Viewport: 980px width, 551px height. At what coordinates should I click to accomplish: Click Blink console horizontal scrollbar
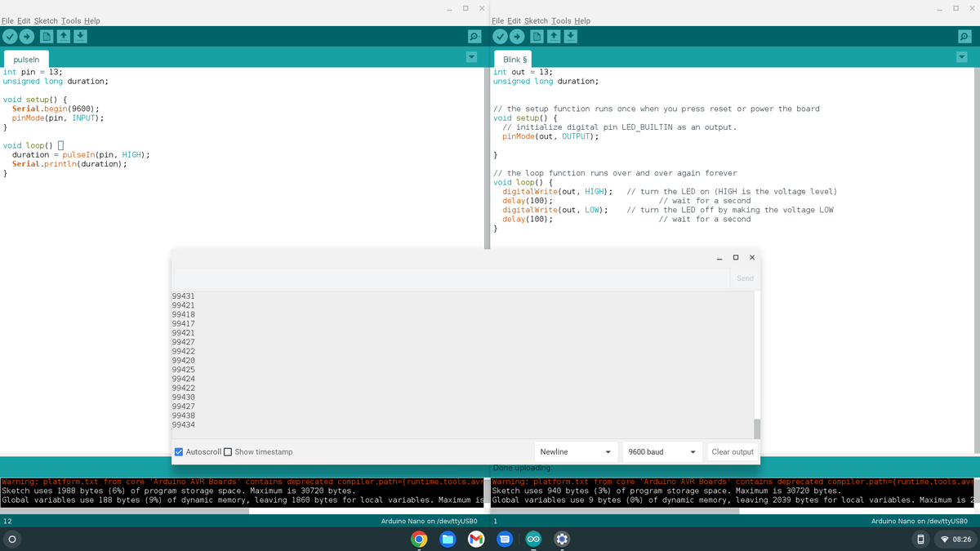(614, 511)
